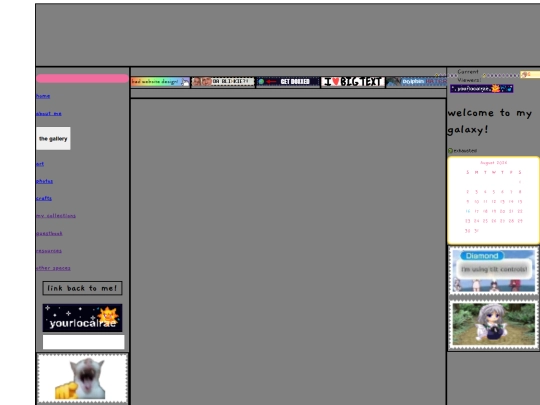
Task: Click the 'exhausted' status text
Action: [465, 150]
